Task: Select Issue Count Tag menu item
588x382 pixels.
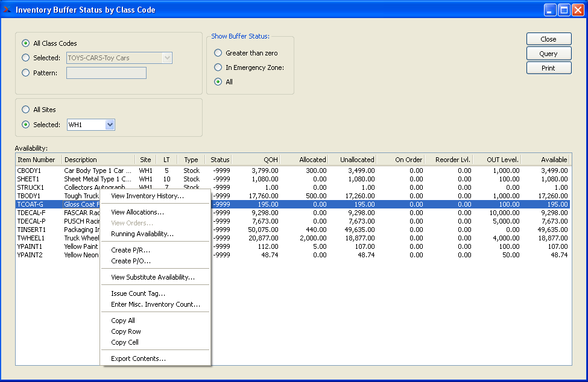Action: click(x=138, y=293)
